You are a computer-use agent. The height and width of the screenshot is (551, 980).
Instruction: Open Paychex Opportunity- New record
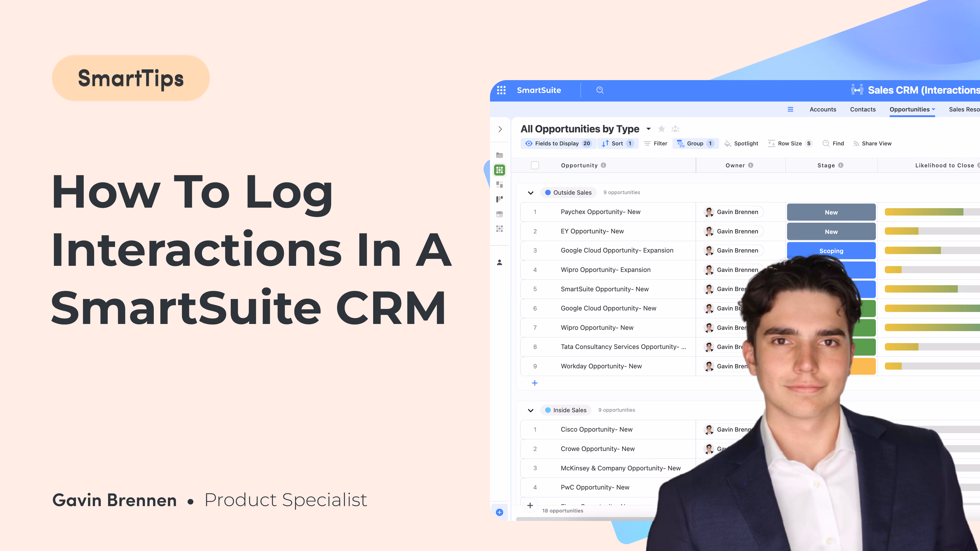[600, 212]
